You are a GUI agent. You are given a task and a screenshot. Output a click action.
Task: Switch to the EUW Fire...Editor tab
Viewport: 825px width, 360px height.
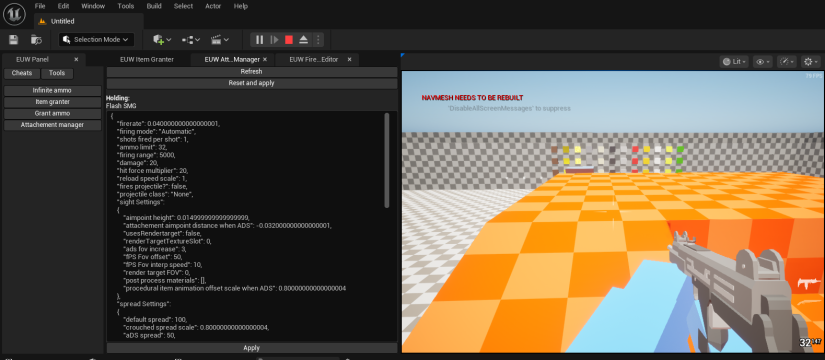tap(314, 59)
